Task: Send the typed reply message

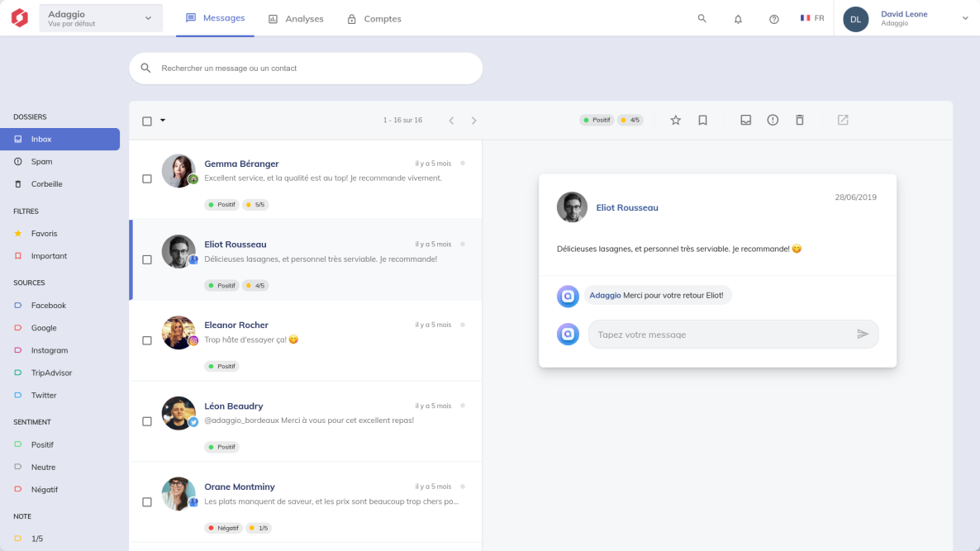Action: point(863,335)
